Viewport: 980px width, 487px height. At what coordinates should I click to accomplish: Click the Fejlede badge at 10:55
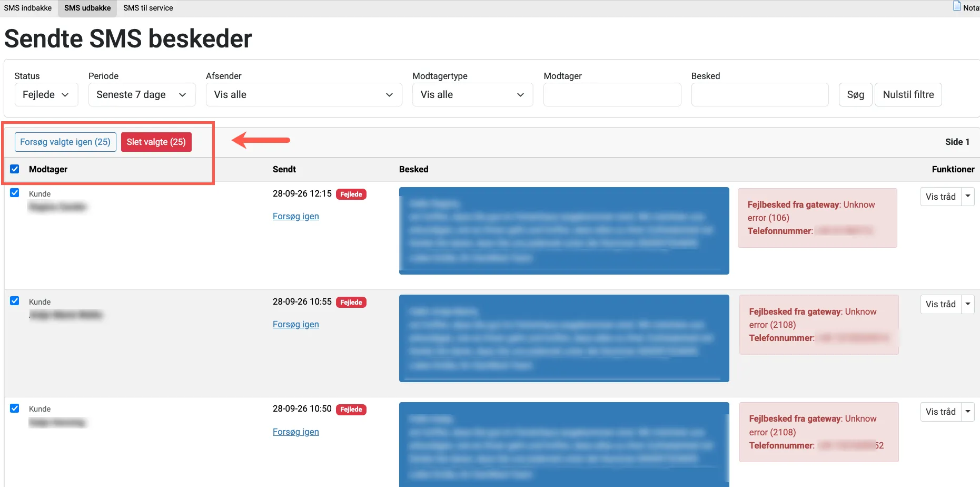point(351,303)
